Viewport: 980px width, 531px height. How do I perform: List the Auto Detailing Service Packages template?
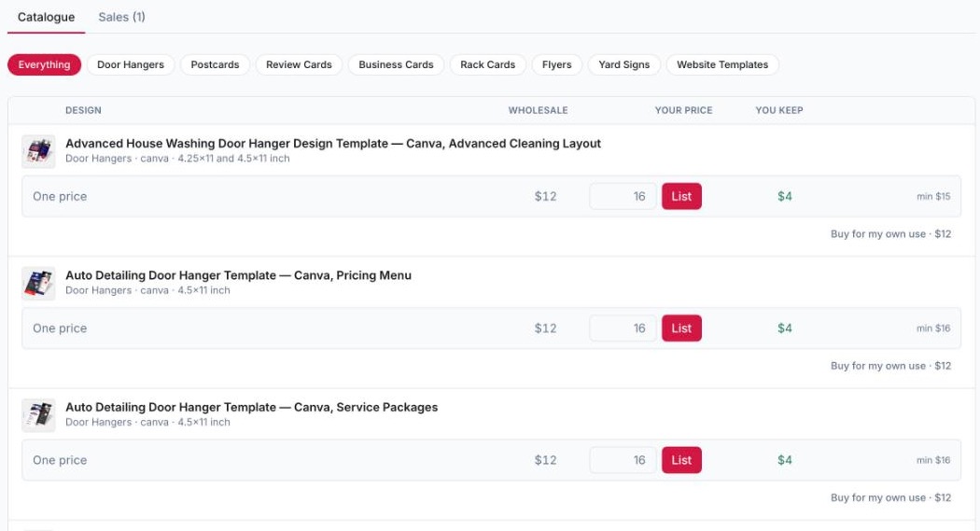(x=682, y=460)
